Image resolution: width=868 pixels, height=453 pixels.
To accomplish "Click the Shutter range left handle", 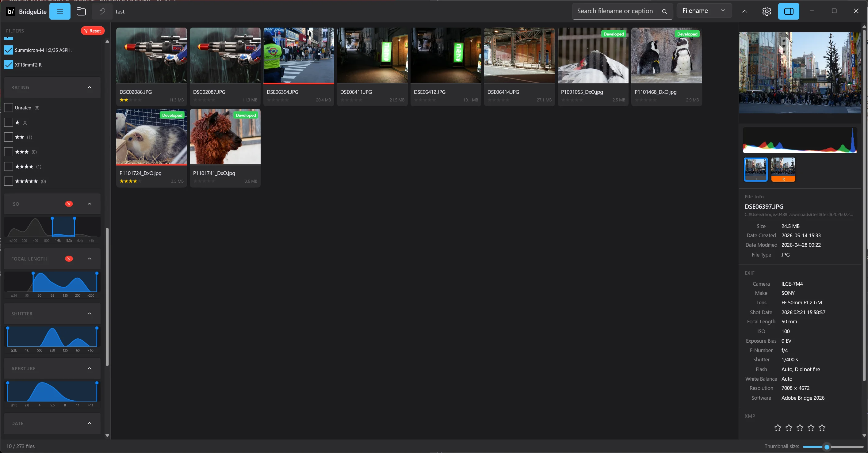I will tap(8, 328).
